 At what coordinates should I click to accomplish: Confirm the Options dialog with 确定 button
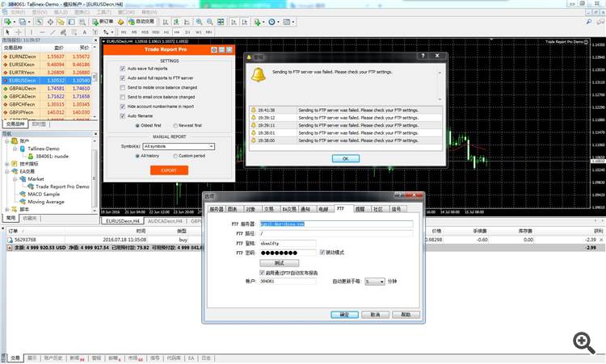pos(344,315)
